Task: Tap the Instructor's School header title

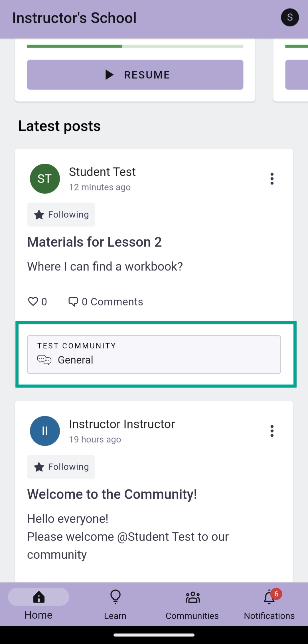Action: click(x=74, y=18)
